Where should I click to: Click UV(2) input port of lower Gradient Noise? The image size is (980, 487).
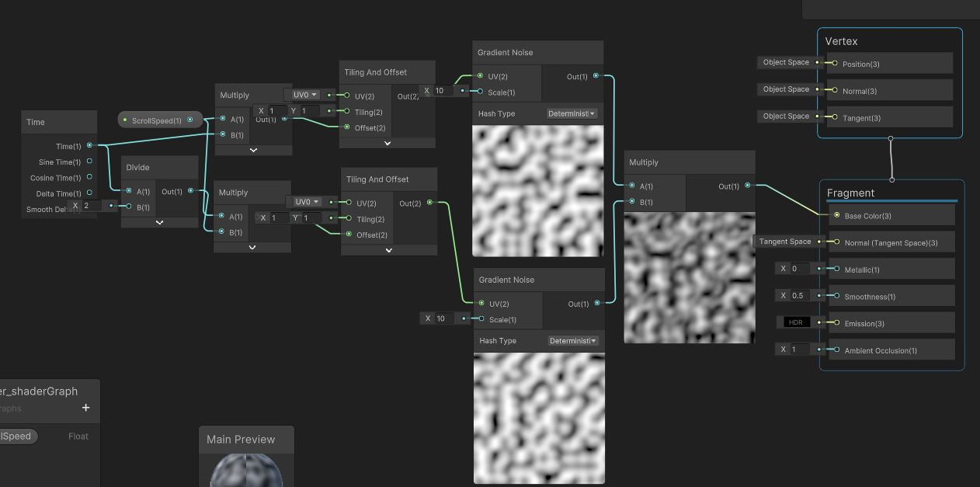(481, 303)
